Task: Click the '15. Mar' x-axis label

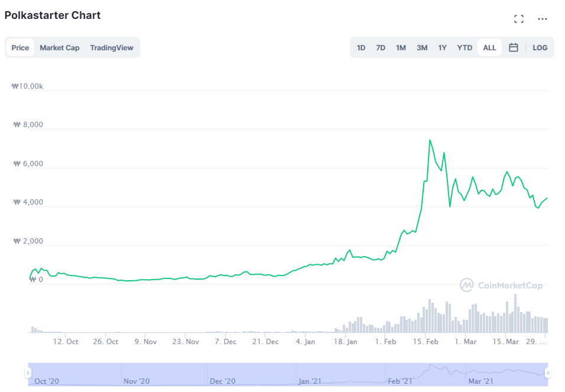Action: coord(505,342)
